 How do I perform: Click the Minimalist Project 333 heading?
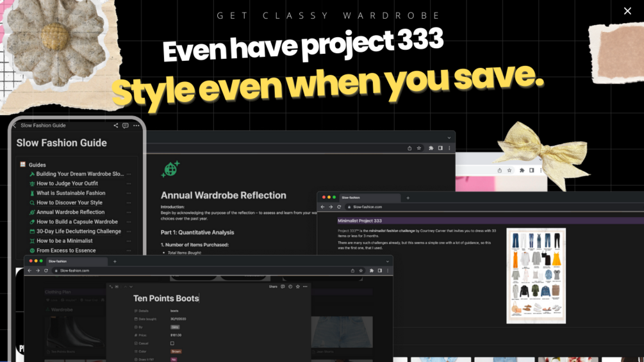click(359, 221)
